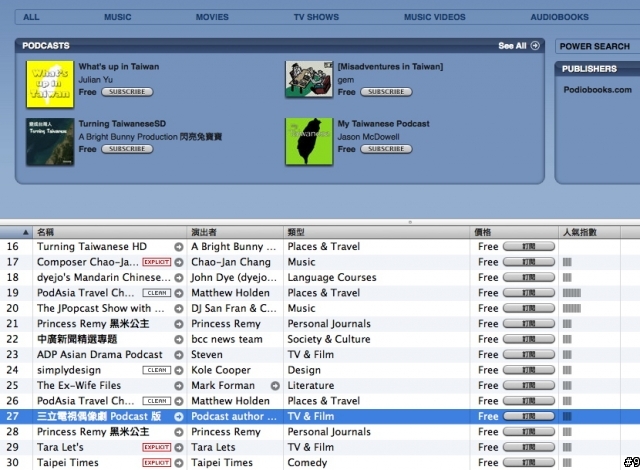640x470 pixels.
Task: Switch to the TV SHOWS tab
Action: point(316,17)
